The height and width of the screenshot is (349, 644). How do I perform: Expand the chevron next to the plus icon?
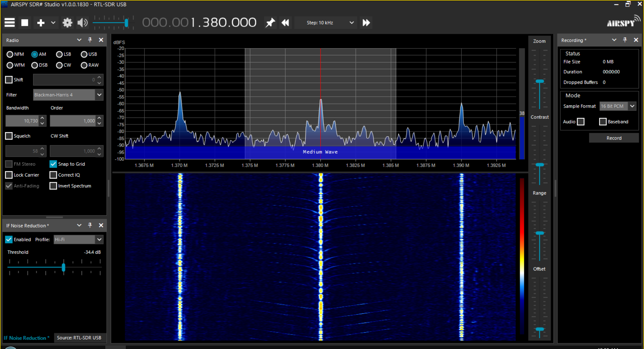(x=53, y=22)
